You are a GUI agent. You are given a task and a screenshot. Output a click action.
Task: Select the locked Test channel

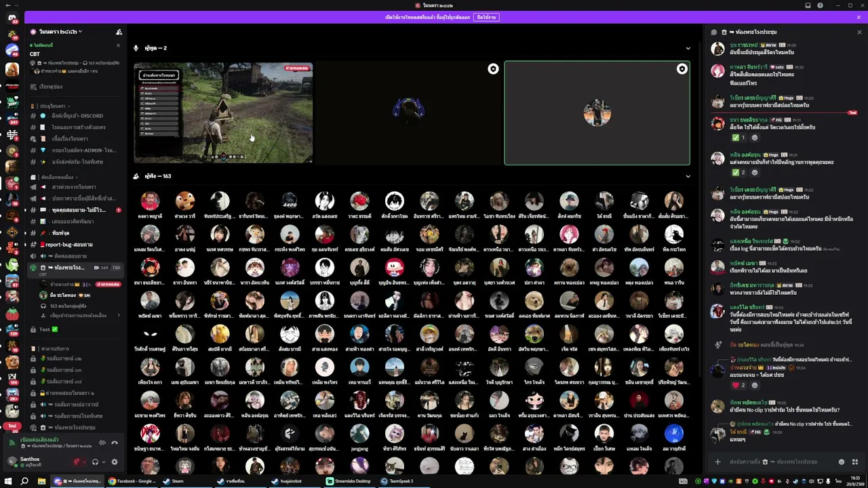point(76,329)
